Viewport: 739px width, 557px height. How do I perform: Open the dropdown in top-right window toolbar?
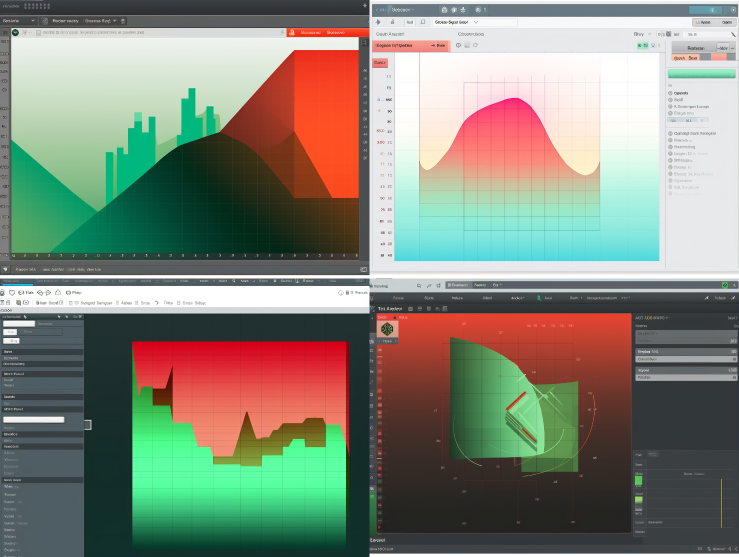tap(475, 21)
